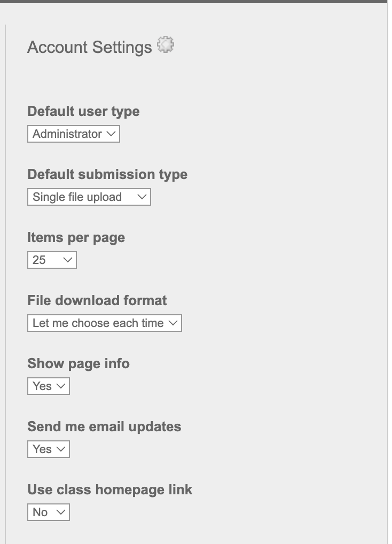The image size is (392, 544).
Task: Expand the Use class homepage link dropdown
Action: (x=48, y=512)
